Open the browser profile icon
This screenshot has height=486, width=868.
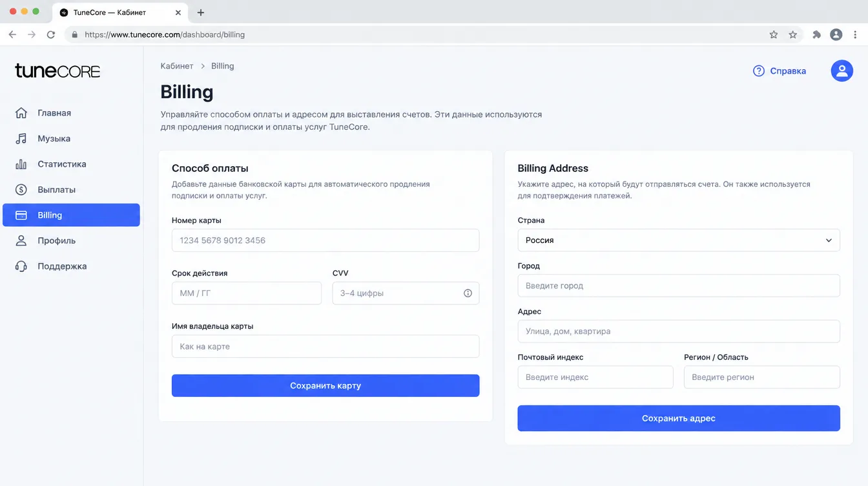(836, 35)
